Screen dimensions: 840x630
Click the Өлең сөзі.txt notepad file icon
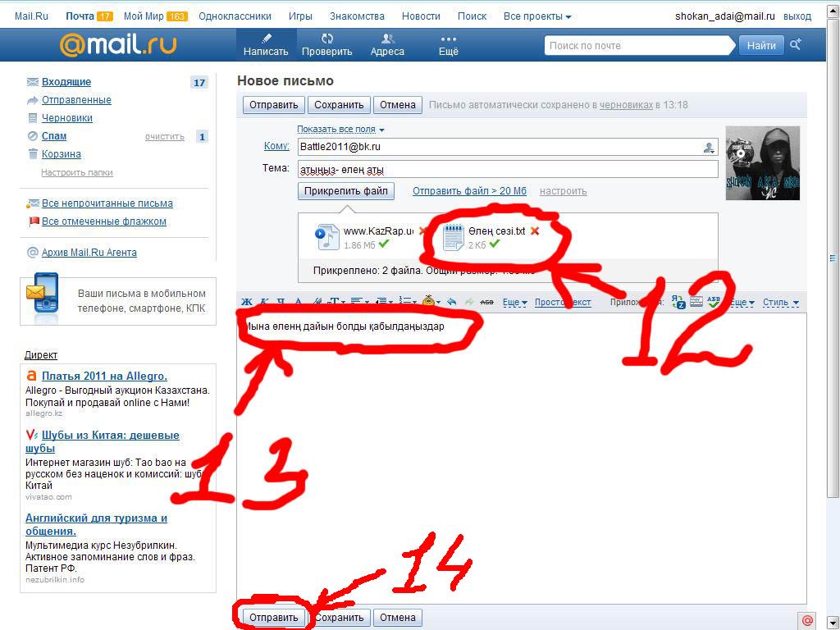(x=453, y=237)
